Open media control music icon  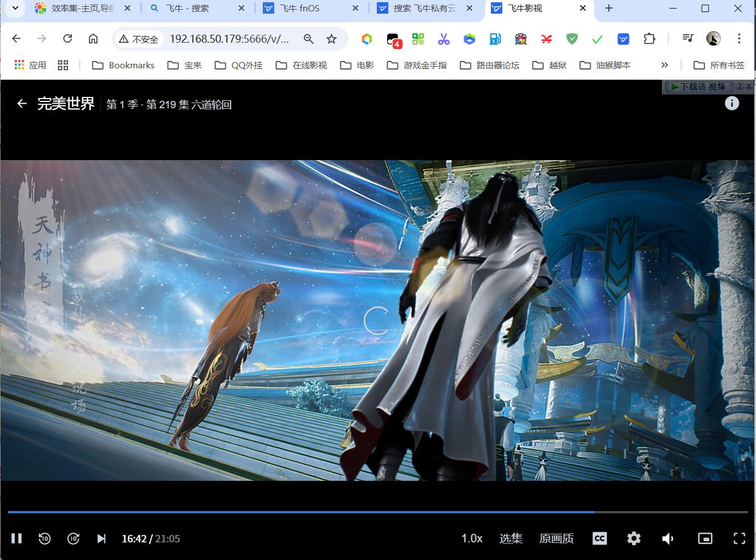pyautogui.click(x=688, y=39)
